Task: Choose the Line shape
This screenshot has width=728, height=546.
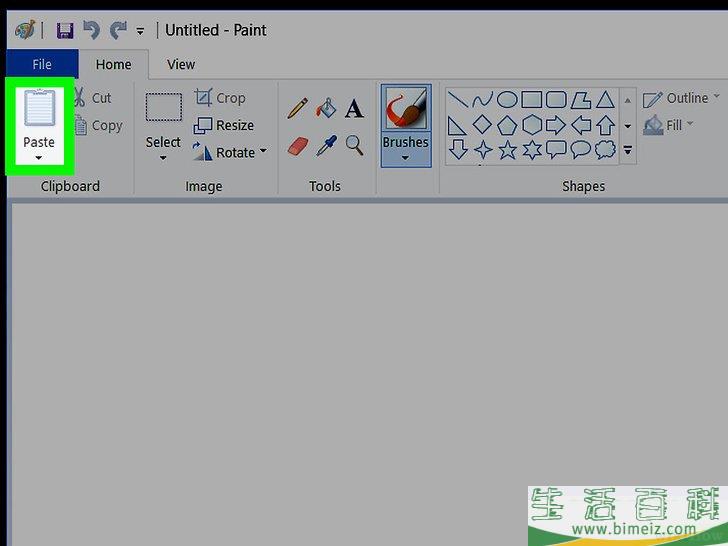Action: (457, 100)
